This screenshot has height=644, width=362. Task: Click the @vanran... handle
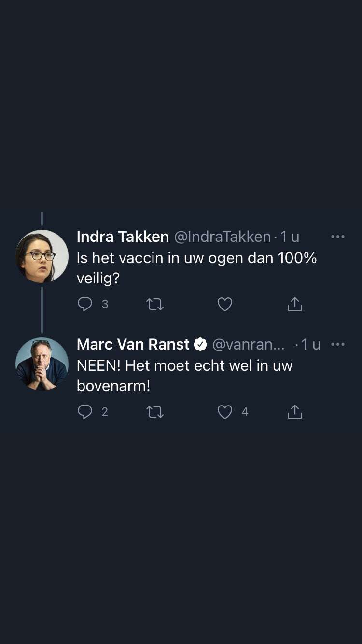248,344
